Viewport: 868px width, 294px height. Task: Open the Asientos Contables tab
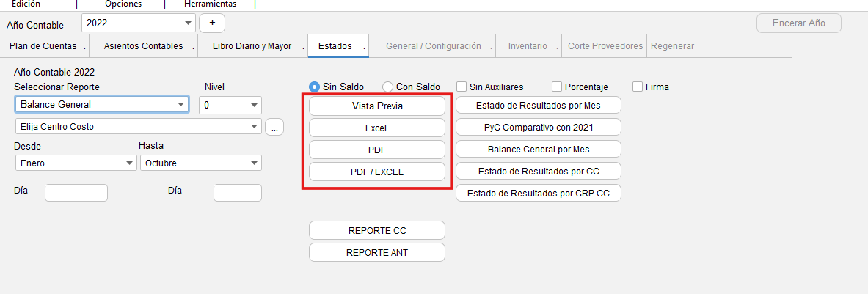click(143, 46)
